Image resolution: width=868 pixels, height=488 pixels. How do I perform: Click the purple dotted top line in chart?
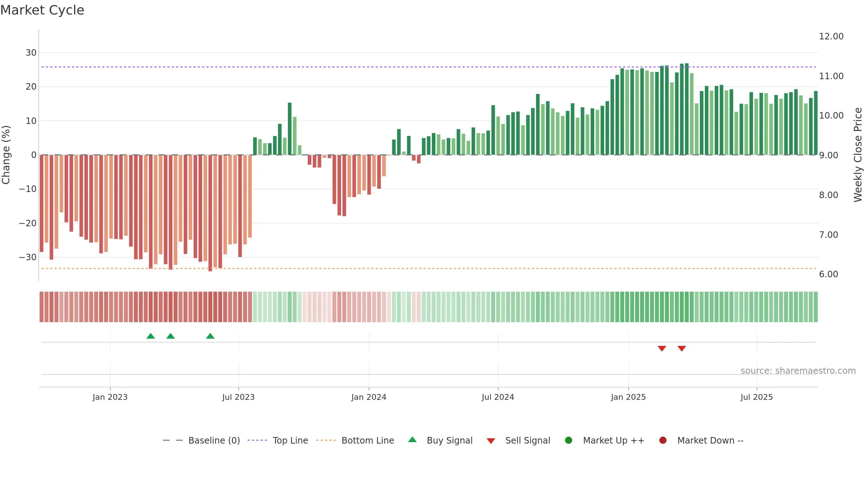point(429,67)
